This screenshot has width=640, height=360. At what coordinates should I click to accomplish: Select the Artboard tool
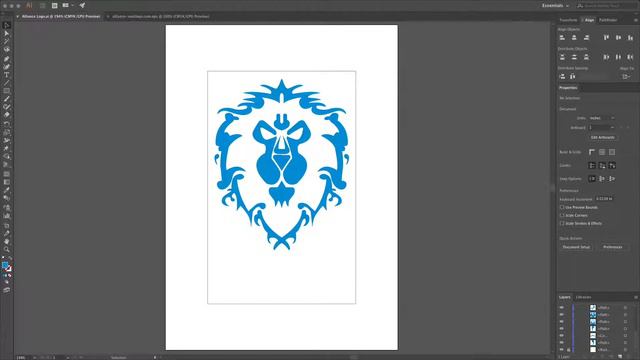7,225
